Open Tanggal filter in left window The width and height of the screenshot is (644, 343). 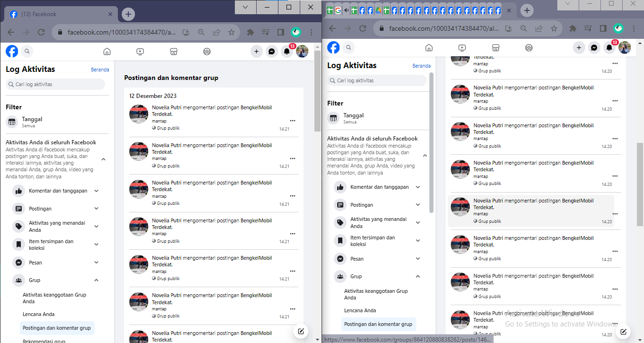(x=57, y=122)
